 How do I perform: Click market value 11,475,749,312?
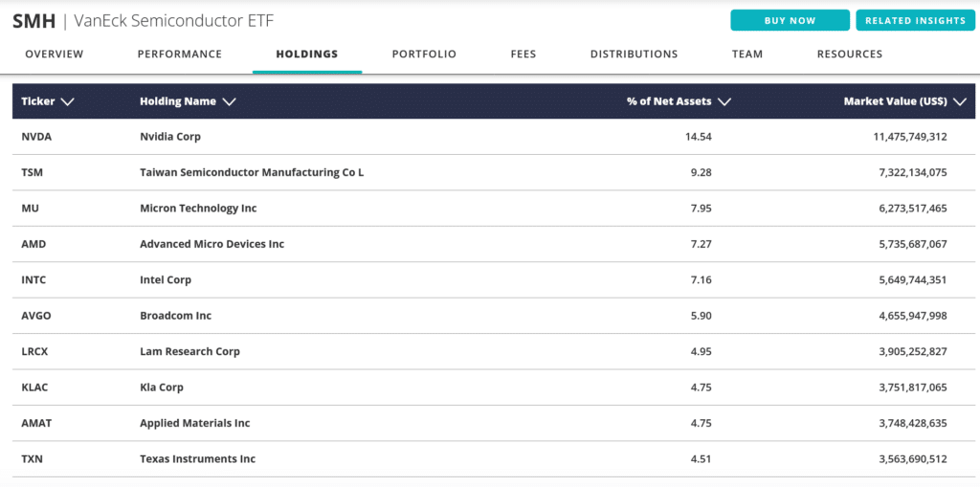tap(910, 136)
